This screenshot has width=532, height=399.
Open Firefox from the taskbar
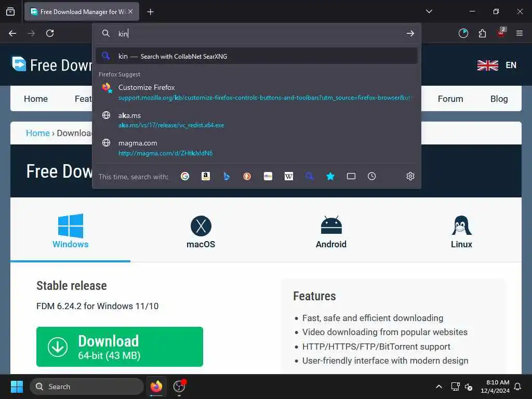156,387
